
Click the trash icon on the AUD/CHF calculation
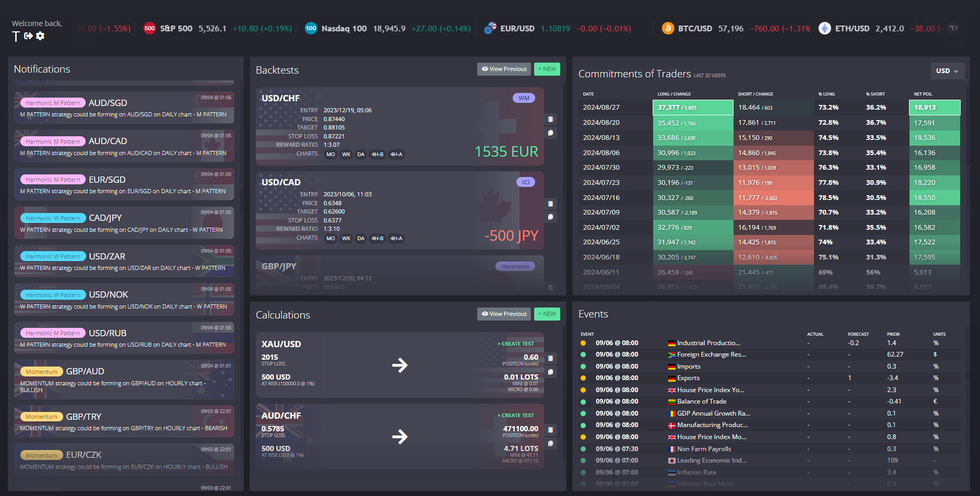click(x=551, y=429)
